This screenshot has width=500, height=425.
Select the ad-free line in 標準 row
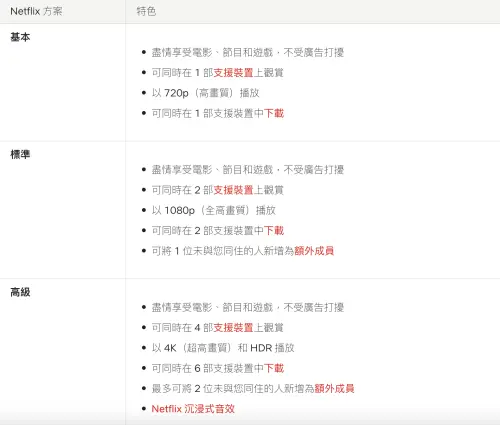tap(248, 170)
